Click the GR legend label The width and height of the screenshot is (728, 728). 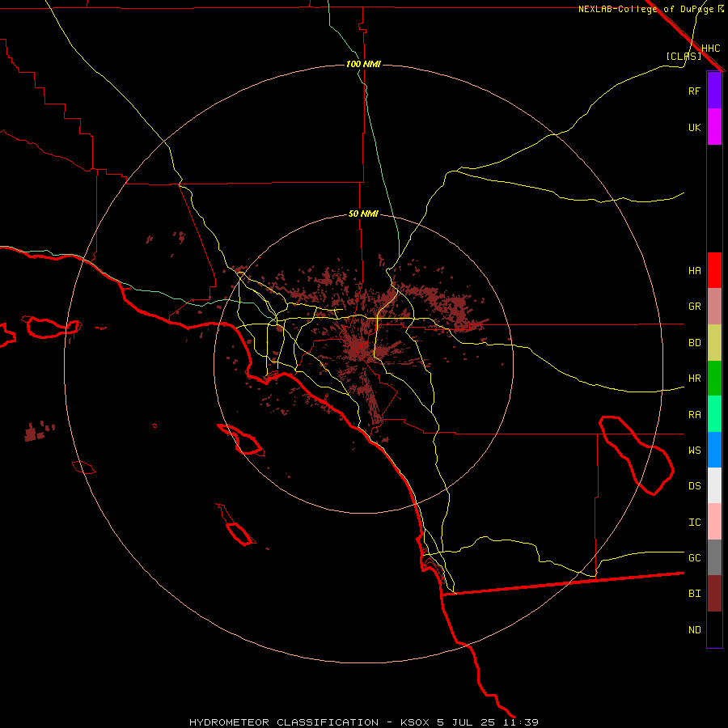point(694,307)
